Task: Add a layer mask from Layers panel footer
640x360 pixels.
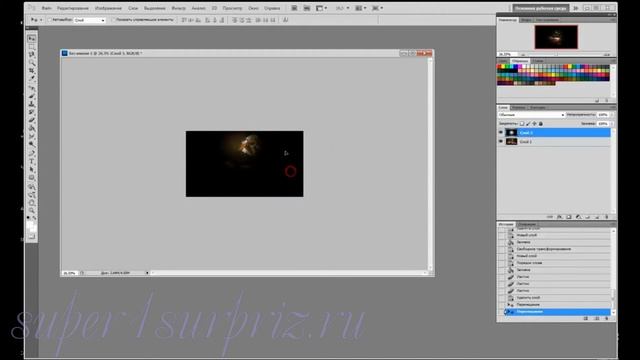Action: coord(569,217)
